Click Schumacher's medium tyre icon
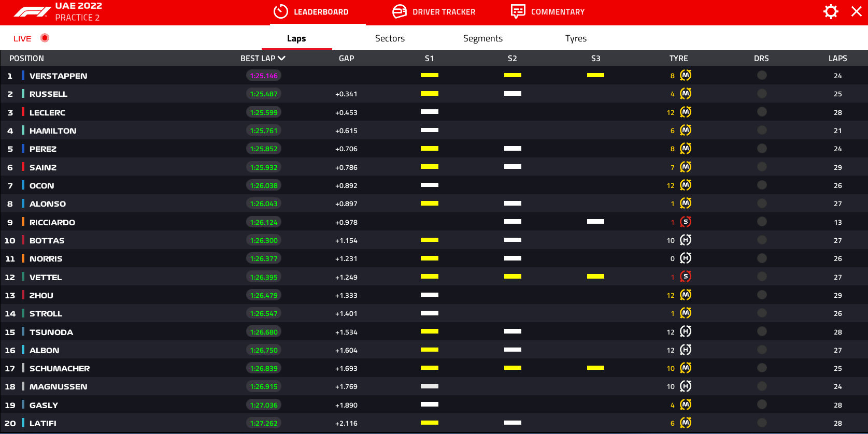 [686, 368]
